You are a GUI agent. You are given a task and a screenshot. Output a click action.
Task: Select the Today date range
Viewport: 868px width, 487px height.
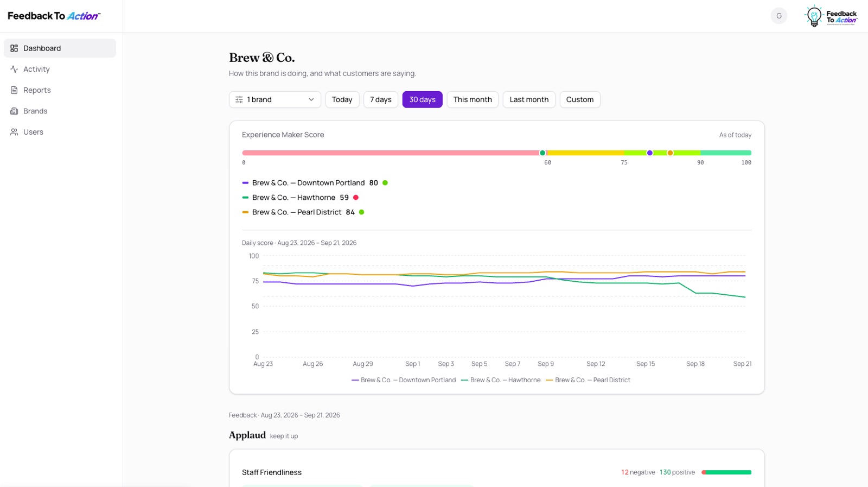pos(342,99)
